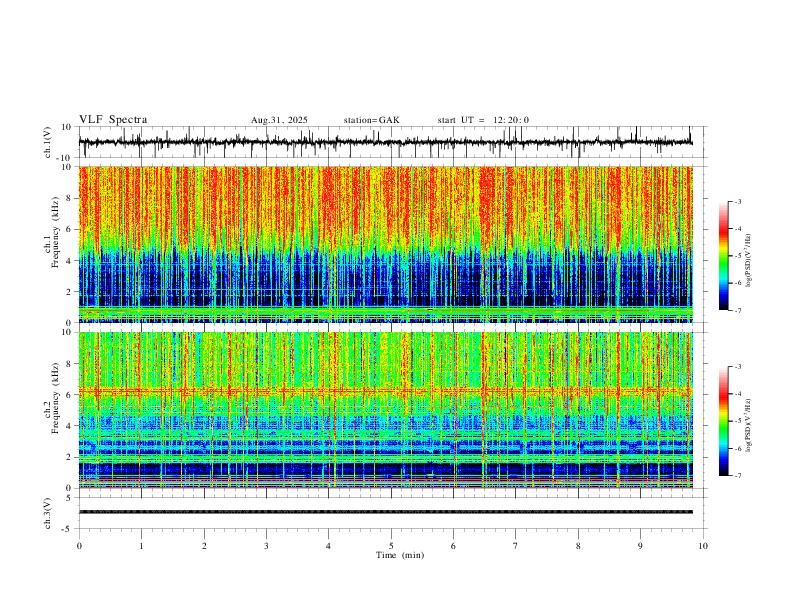Click the "10" tick on the time axis
The image size is (792, 612).
pos(703,546)
